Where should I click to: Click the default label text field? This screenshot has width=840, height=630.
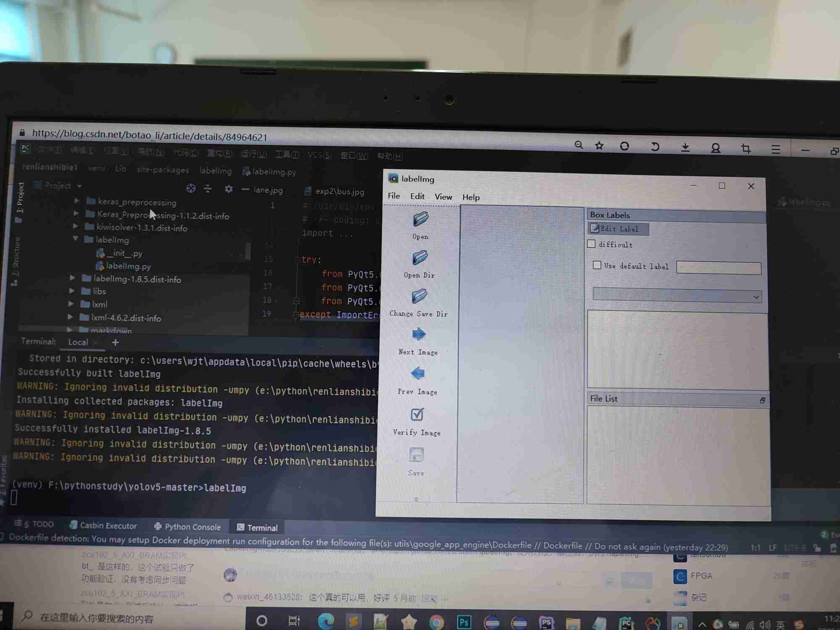pyautogui.click(x=718, y=268)
